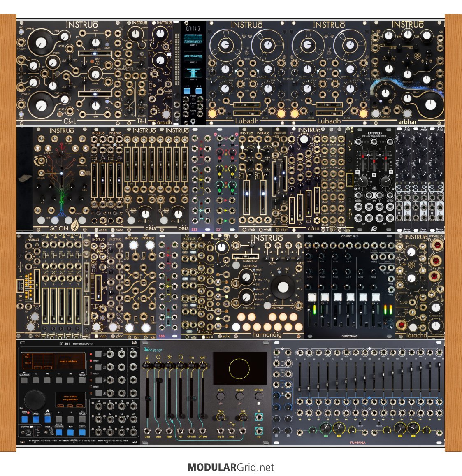Select the 'save' soft key on ER-301 display
Screen dimensions: 462x476
79,406
